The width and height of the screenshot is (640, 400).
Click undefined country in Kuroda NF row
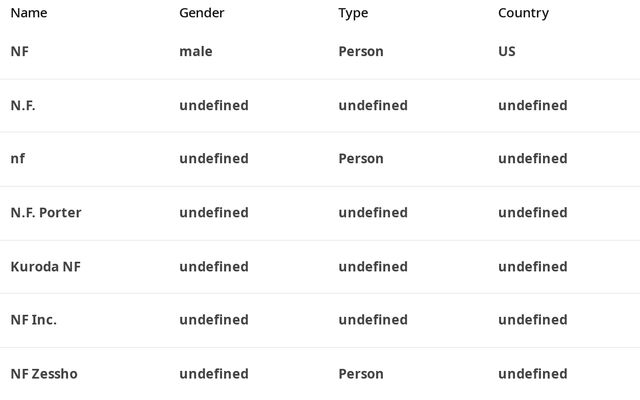point(533,266)
